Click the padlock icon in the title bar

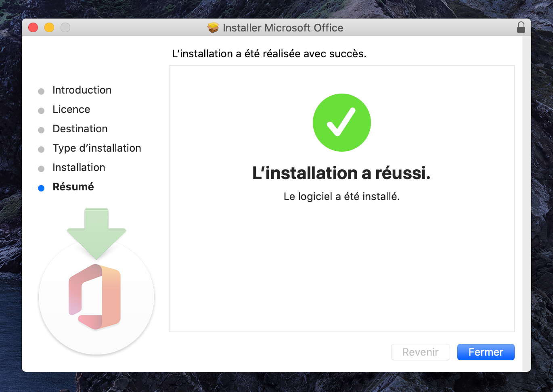click(x=521, y=27)
